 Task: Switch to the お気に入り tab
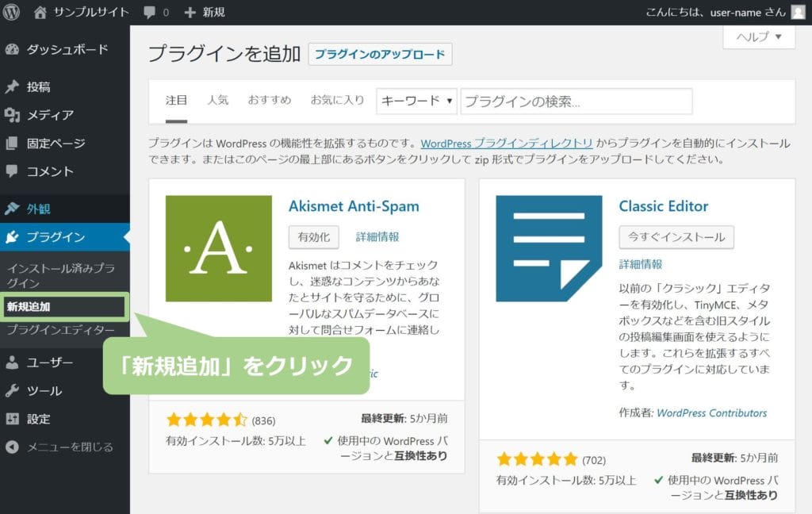[337, 100]
